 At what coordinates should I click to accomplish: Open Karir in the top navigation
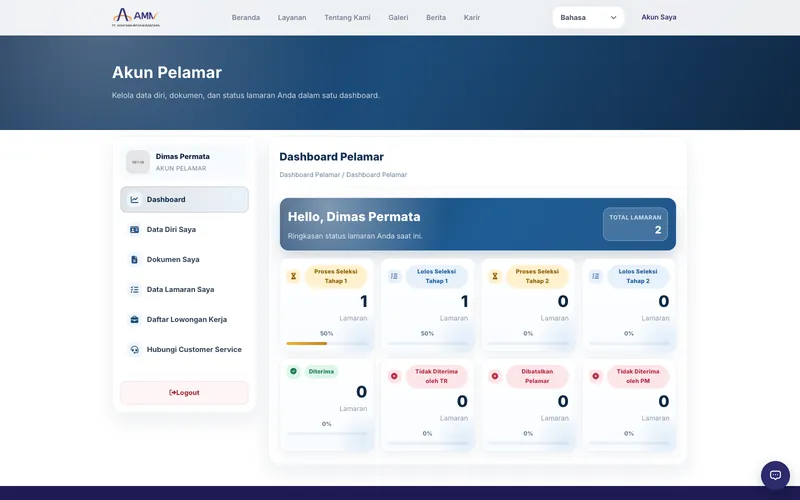[x=471, y=17]
